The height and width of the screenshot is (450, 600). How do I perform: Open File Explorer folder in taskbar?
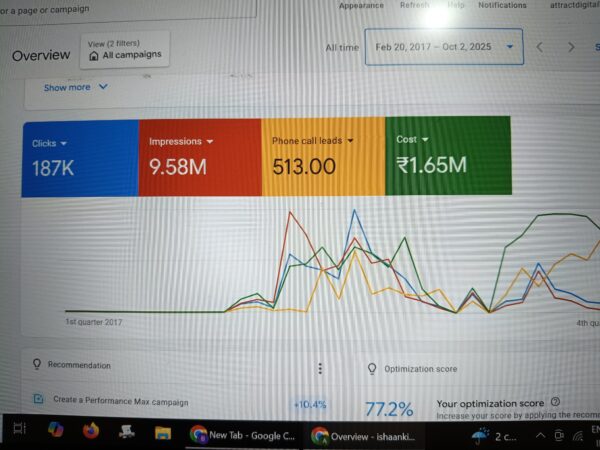[x=163, y=432]
